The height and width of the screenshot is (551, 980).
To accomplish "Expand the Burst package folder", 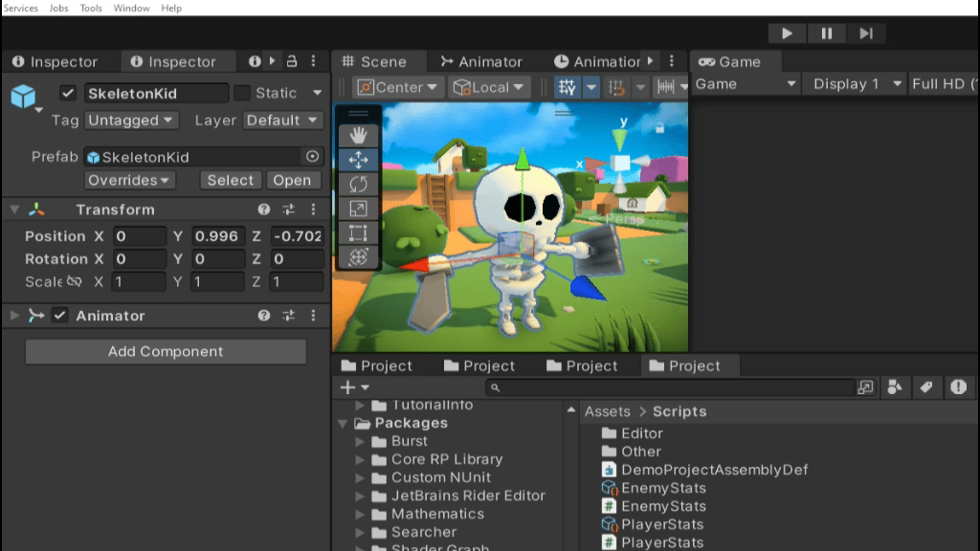I will pyautogui.click(x=360, y=442).
